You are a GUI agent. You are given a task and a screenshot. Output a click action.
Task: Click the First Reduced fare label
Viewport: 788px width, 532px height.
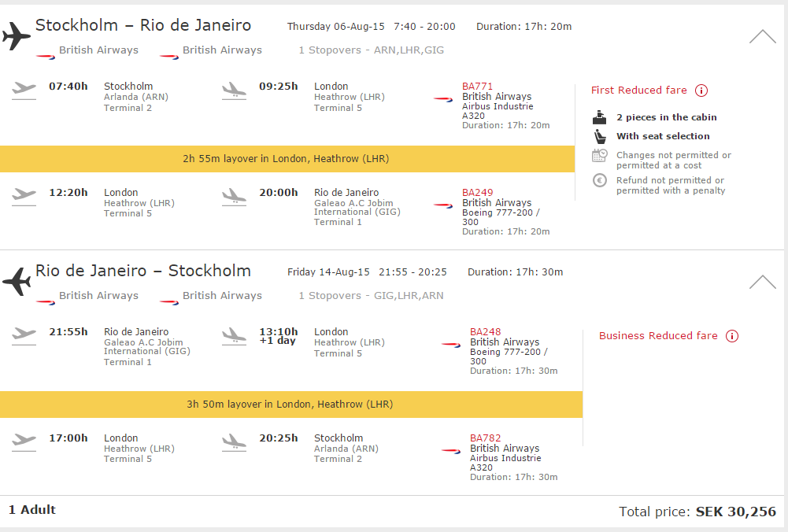(x=638, y=91)
